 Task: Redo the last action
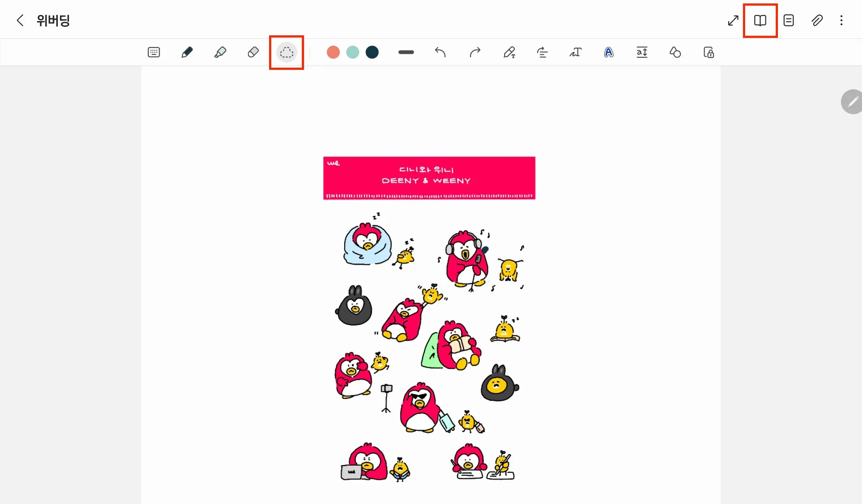[x=475, y=52]
